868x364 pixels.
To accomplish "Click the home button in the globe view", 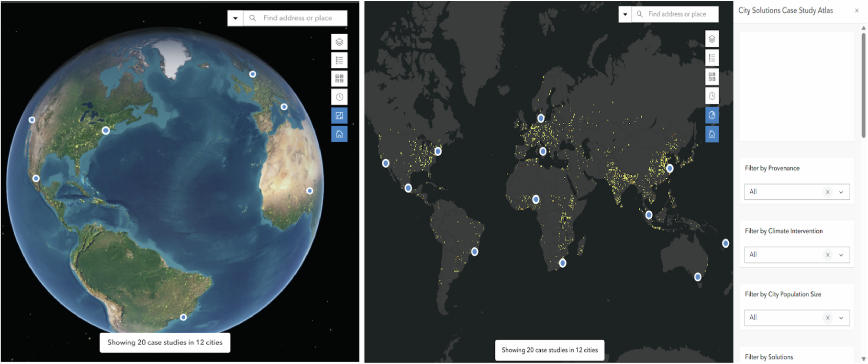I will 339,134.
